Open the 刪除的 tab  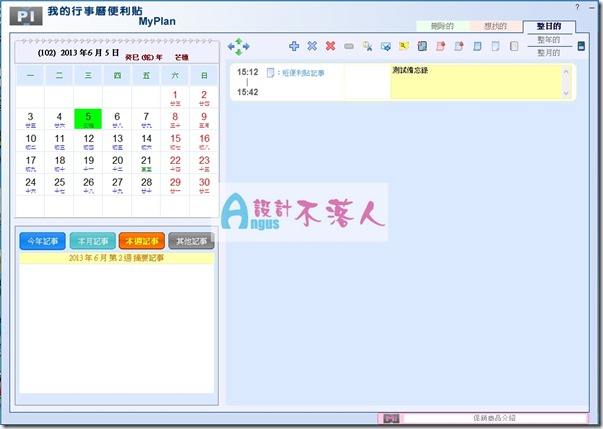(441, 26)
